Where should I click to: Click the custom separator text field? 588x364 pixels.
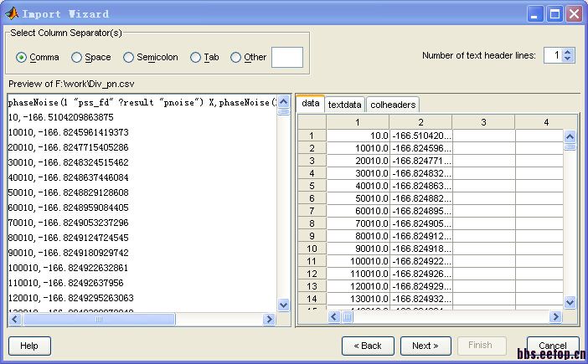[287, 57]
